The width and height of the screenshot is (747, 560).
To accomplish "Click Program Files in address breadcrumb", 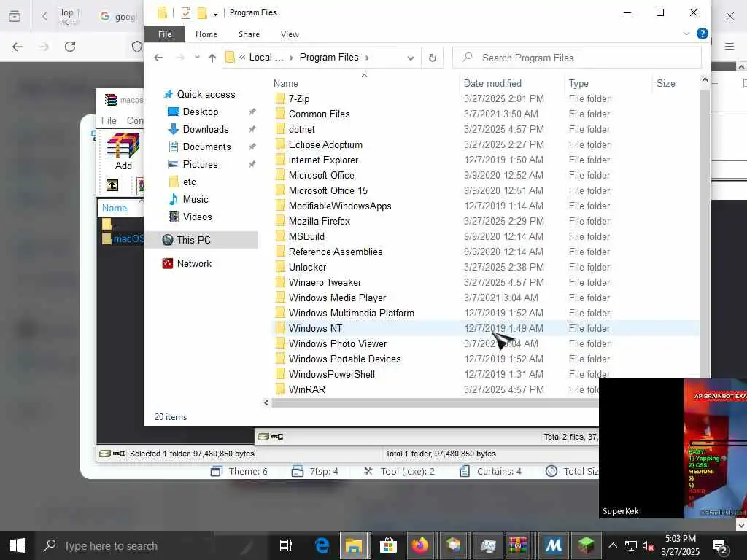I will pyautogui.click(x=329, y=58).
